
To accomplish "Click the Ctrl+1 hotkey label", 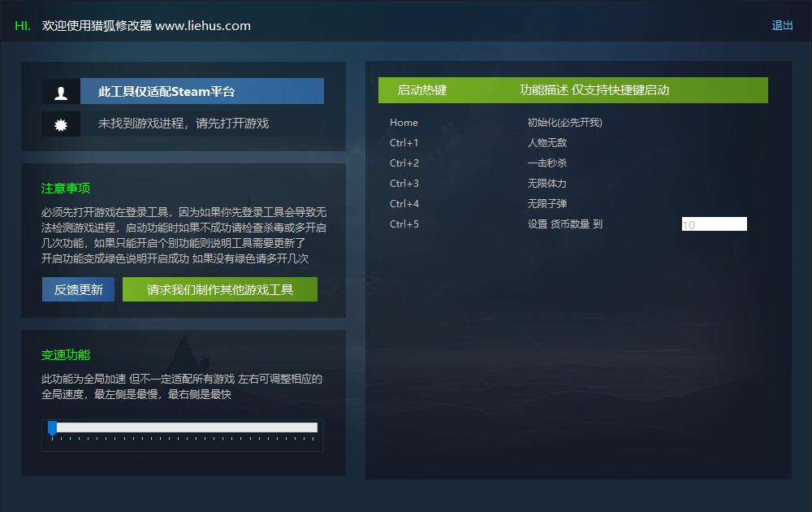I will [404, 143].
